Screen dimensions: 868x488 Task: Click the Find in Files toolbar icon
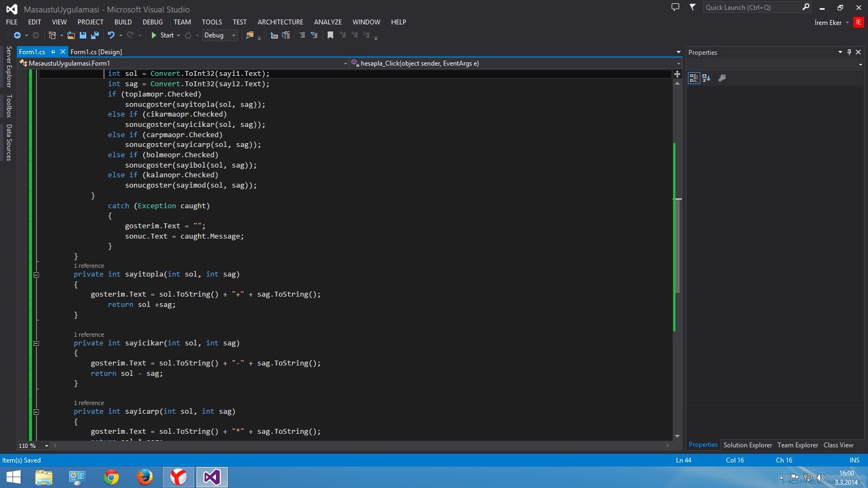[250, 35]
